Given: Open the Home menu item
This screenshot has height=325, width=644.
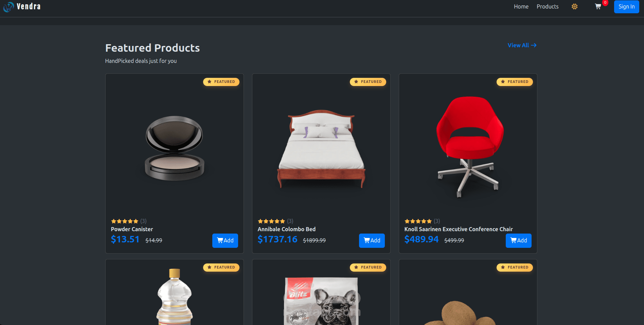Looking at the screenshot, I should [521, 7].
